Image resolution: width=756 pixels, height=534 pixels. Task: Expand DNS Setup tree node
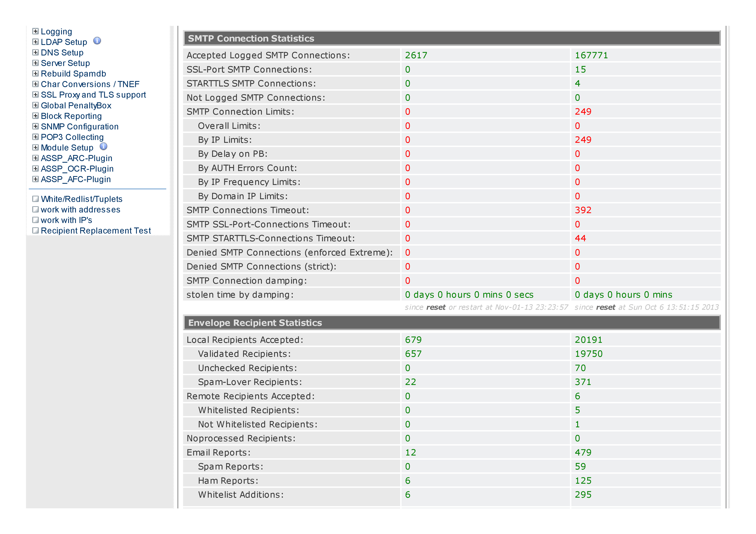pos(36,52)
